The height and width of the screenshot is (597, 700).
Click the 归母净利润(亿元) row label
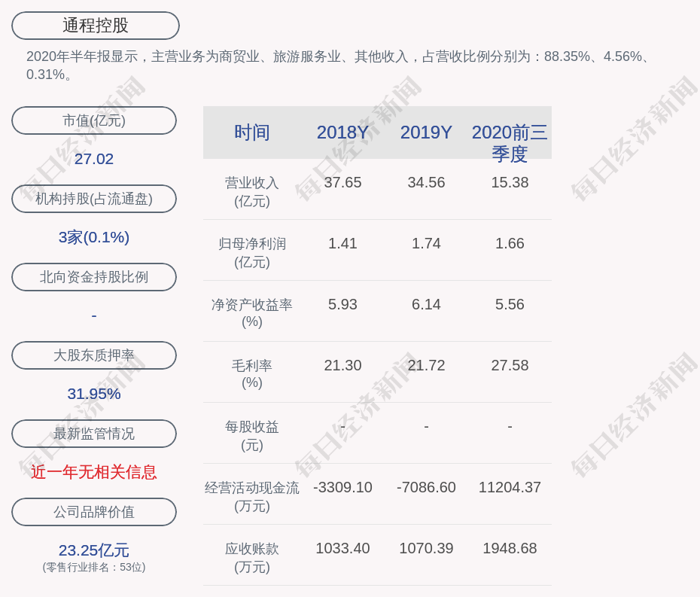click(252, 253)
